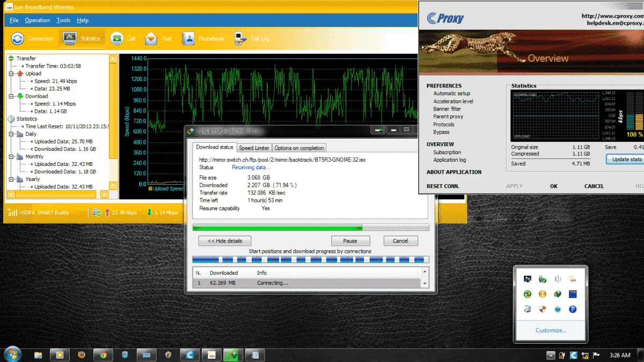Open the Tools menu
Viewport: 644px width, 362px height.
click(63, 20)
